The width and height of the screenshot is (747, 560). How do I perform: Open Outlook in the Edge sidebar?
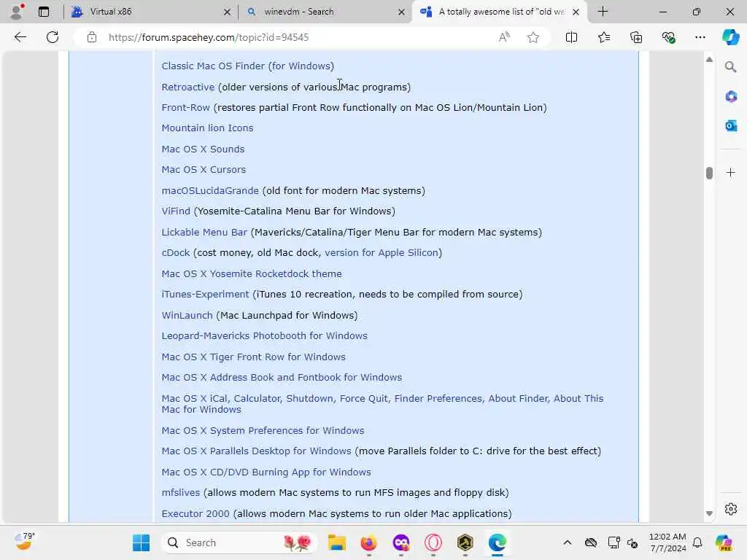coord(730,125)
